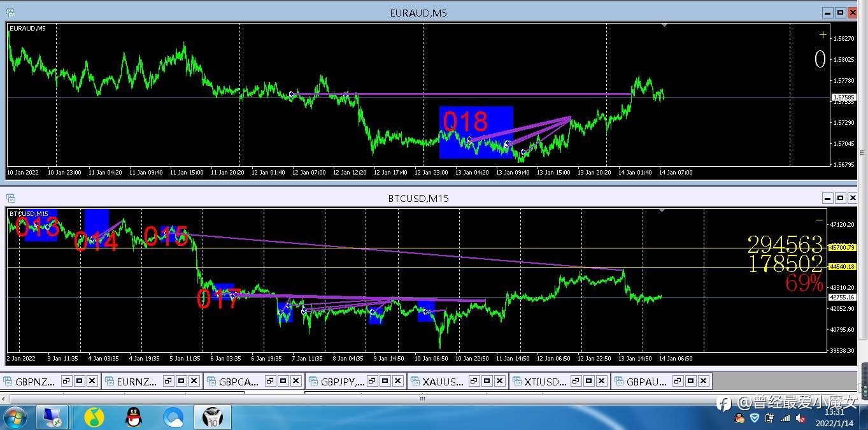Click the red 69% label
This screenshot has height=430, width=868.
coord(804,283)
